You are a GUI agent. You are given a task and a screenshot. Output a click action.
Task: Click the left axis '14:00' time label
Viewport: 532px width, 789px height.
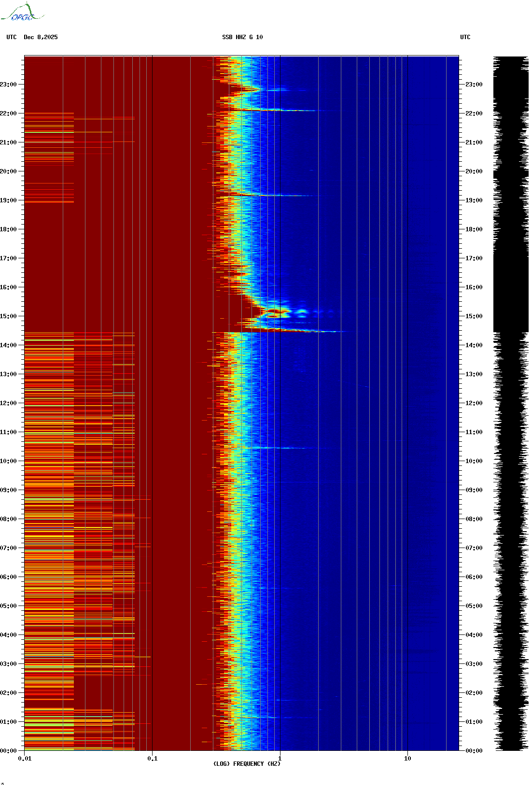pos(8,345)
